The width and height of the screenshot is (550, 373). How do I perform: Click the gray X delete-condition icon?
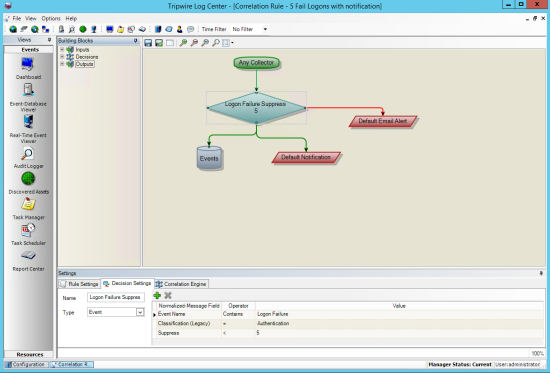168,295
